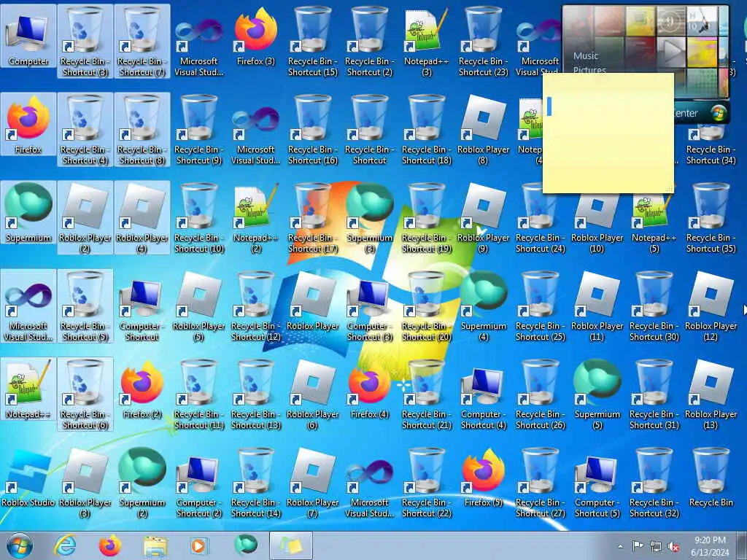Select the Roblox Player (4) shortcut

(x=142, y=217)
